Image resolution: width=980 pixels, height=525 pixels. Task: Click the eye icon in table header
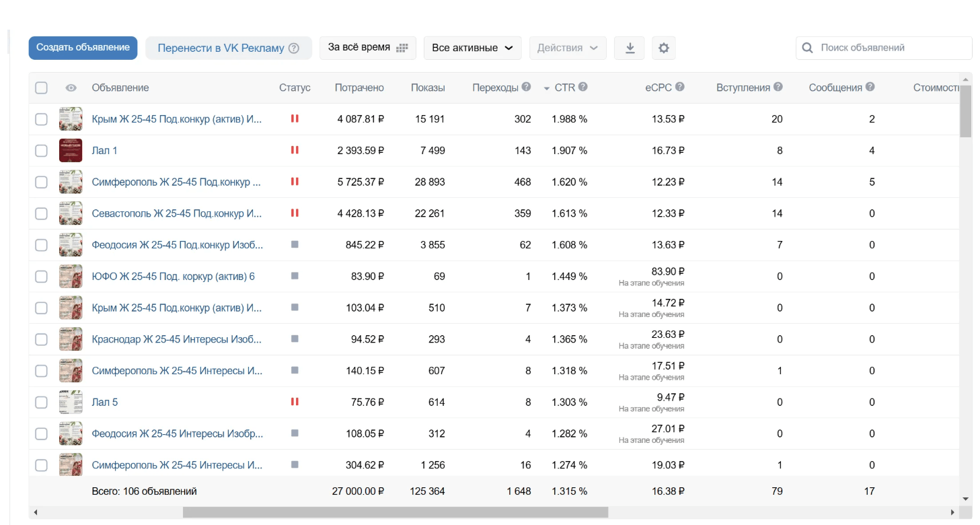[71, 87]
